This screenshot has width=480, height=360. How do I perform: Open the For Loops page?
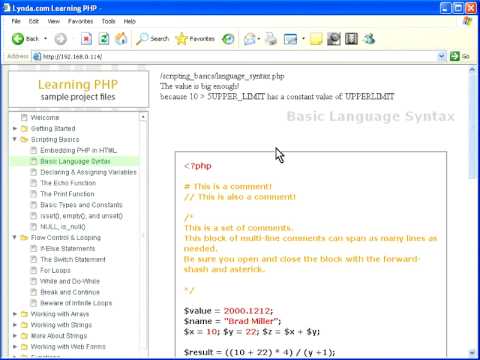pos(55,270)
